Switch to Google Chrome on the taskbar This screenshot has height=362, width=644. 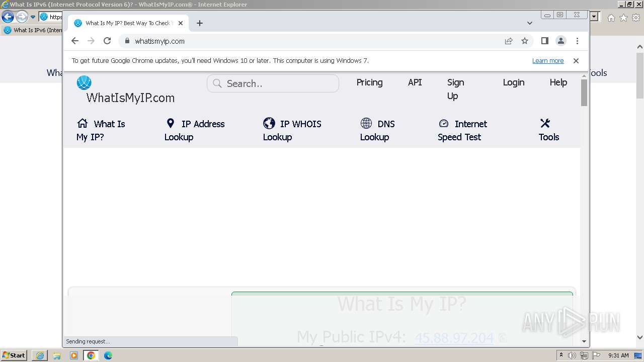click(91, 355)
